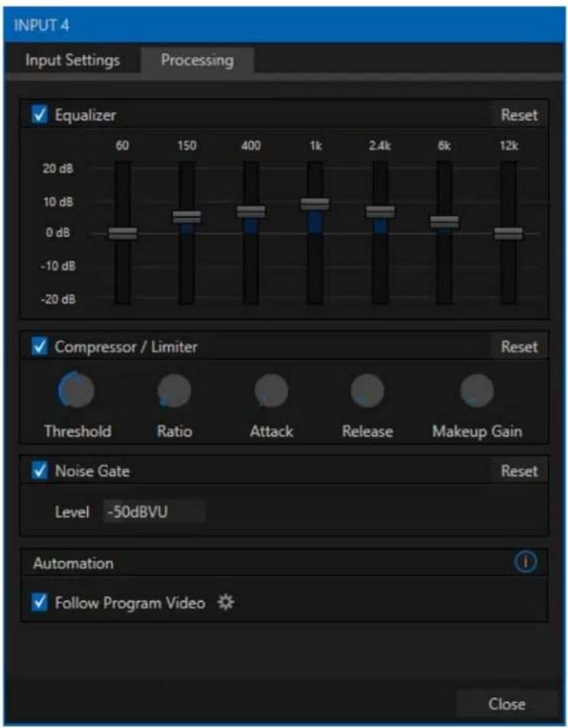
Task: Click the 0 dB scale label
Action: point(58,232)
